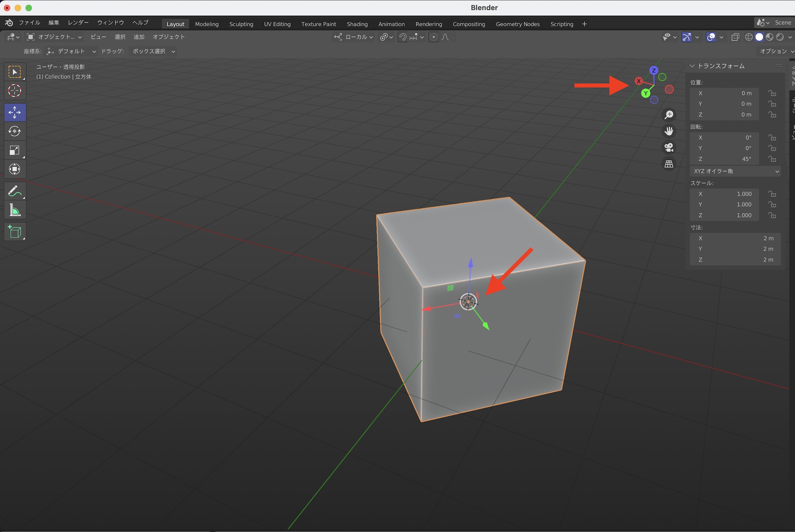
Task: Toggle snapping magnet icon
Action: point(403,37)
